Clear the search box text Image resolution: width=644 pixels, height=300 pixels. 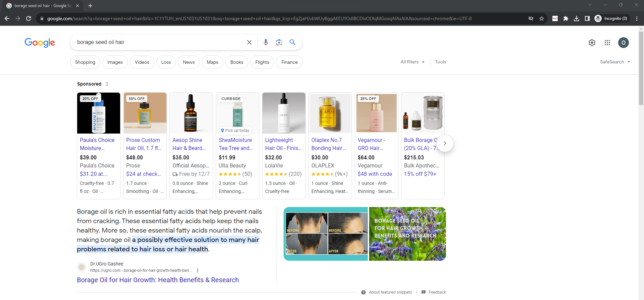[249, 42]
